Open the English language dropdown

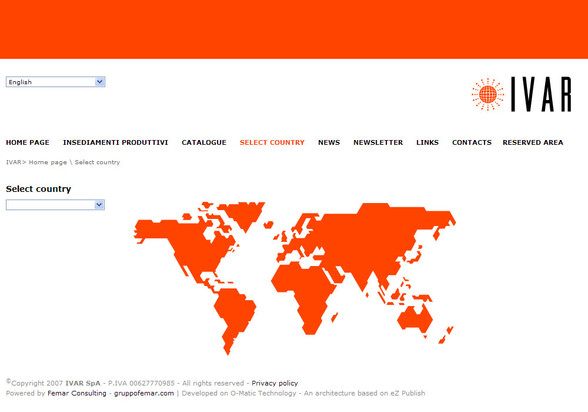56,82
